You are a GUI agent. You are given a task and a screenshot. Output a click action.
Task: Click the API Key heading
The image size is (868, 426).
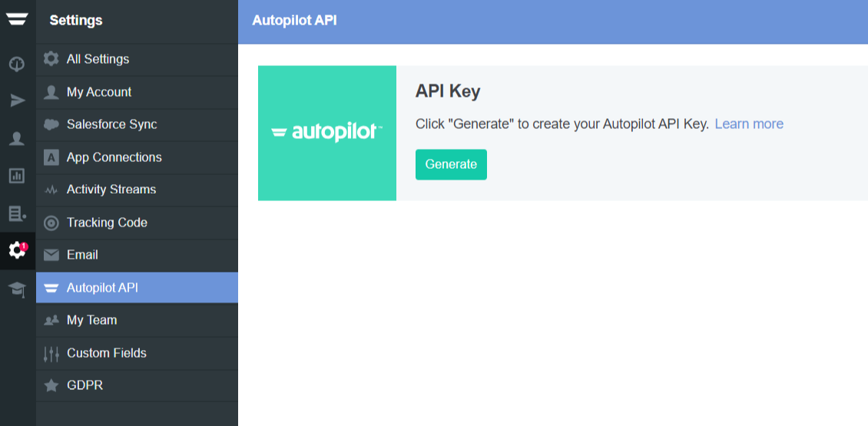[x=448, y=92]
